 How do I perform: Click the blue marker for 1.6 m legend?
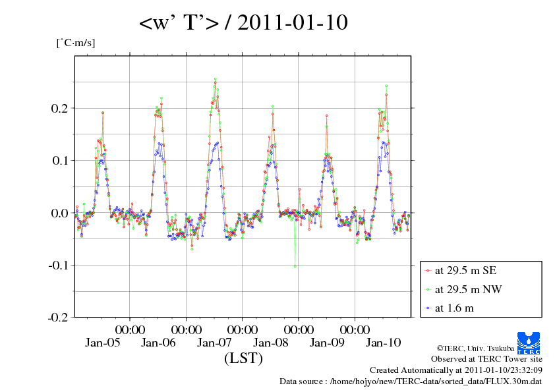[x=428, y=308]
